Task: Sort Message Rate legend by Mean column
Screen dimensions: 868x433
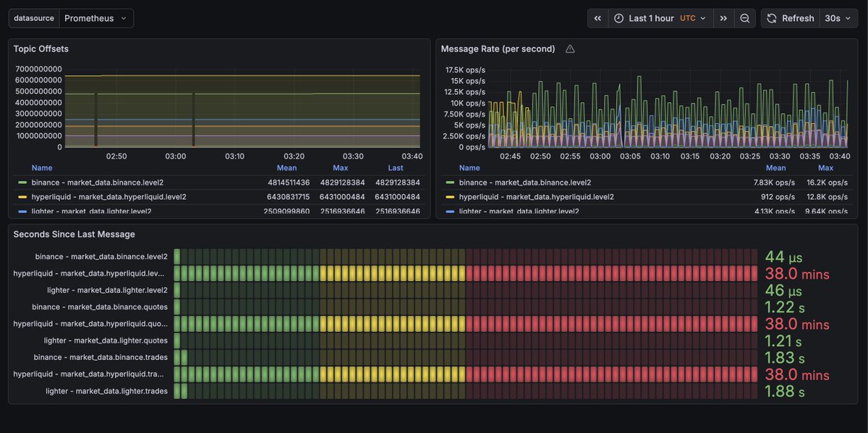Action: (775, 168)
